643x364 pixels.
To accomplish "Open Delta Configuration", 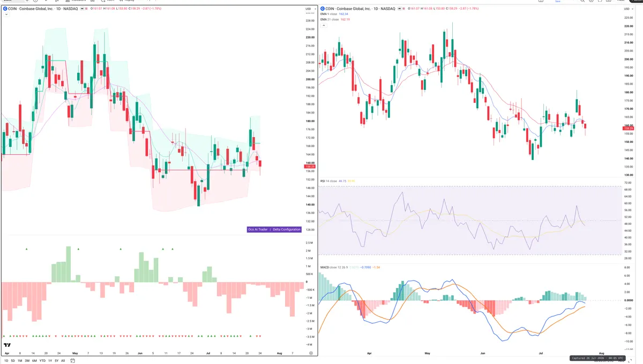I will pos(287,230).
